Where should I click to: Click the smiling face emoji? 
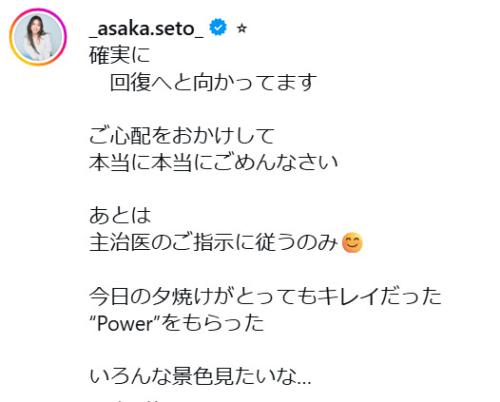pyautogui.click(x=352, y=243)
